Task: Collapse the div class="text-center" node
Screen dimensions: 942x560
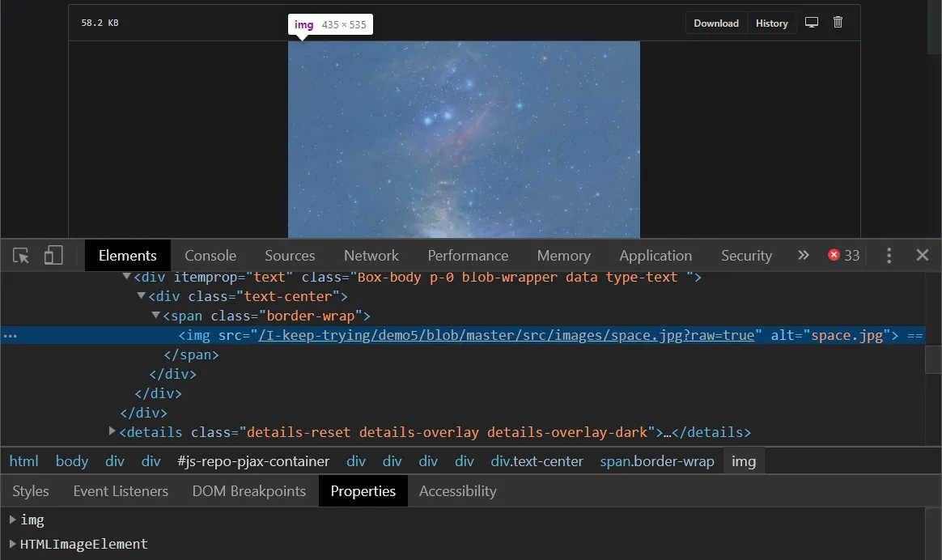Action: coord(141,295)
